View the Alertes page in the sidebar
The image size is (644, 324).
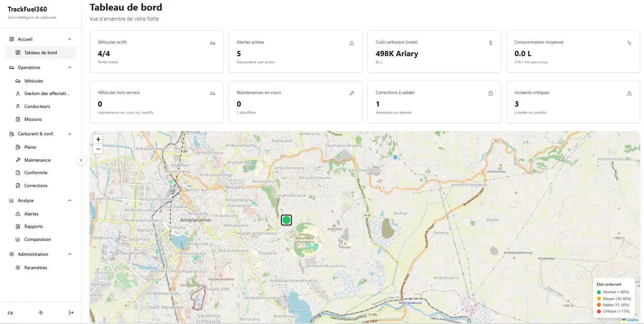tap(41, 214)
